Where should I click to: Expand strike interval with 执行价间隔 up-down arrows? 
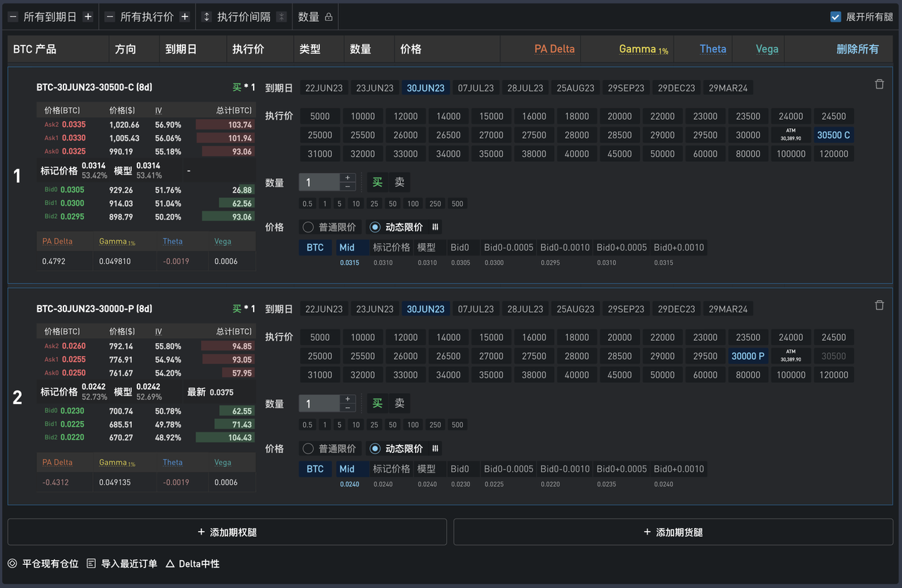click(206, 17)
